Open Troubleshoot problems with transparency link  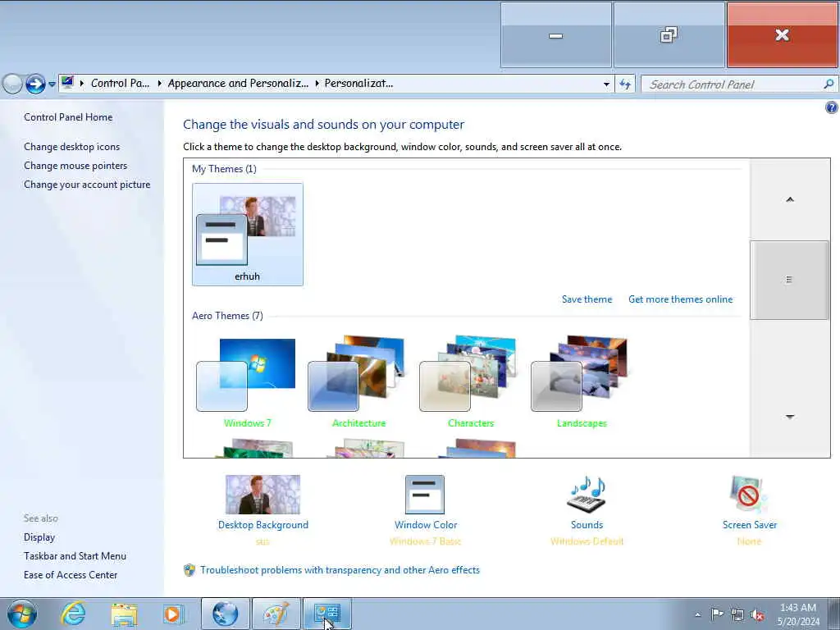click(340, 570)
